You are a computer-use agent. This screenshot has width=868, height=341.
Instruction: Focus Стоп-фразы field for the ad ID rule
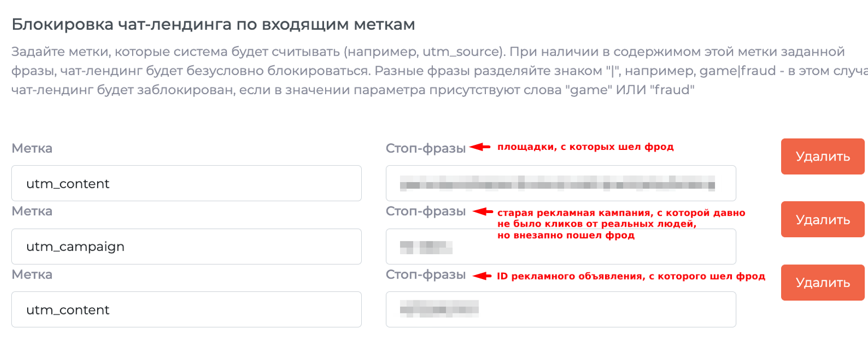tap(560, 309)
